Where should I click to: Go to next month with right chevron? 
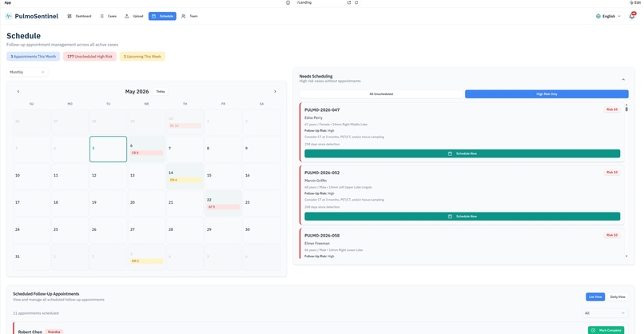tap(275, 91)
